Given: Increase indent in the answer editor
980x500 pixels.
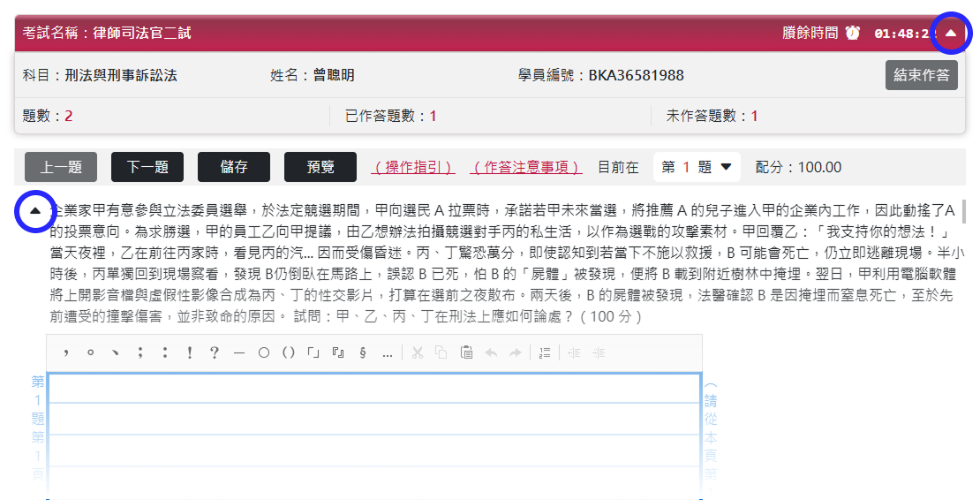Looking at the screenshot, I should pos(599,353).
